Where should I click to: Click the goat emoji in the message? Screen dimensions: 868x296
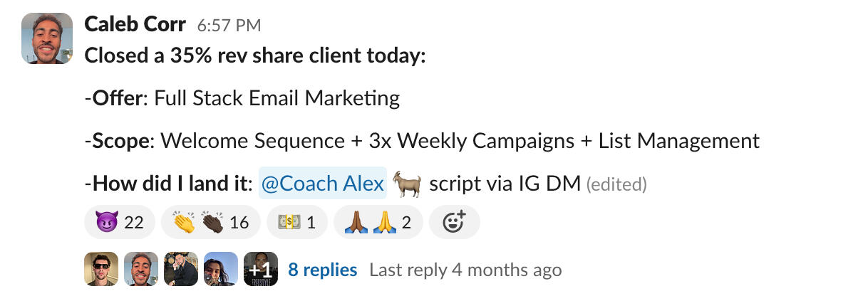click(407, 183)
